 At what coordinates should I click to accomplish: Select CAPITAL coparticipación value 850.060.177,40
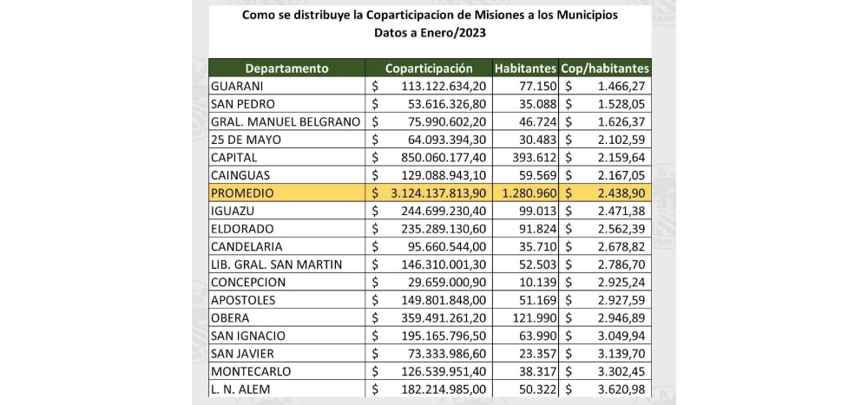pyautogui.click(x=443, y=157)
